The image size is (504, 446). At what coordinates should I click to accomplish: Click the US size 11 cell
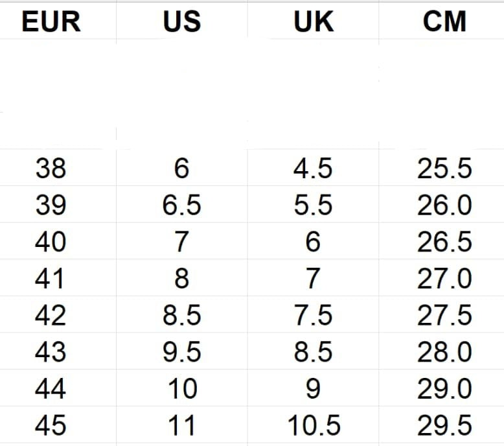pos(182,425)
